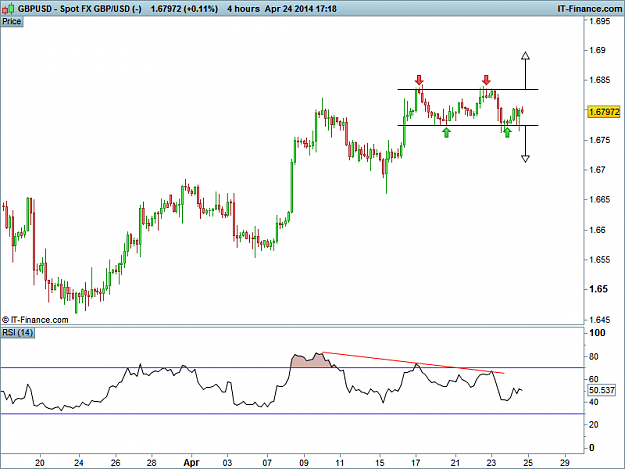This screenshot has height=469, width=625.
Task: Click the shaded overbought RSI area above 70
Action: coord(310,362)
